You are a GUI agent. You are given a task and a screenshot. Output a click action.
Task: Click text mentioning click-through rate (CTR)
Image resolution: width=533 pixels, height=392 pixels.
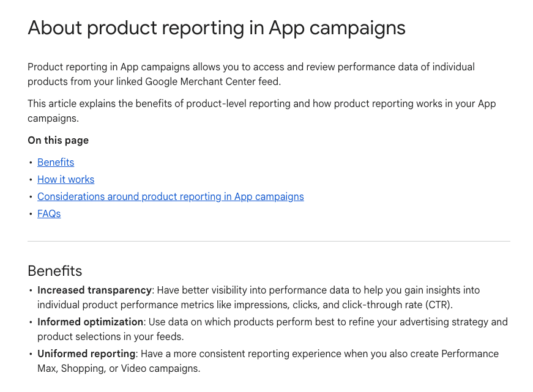point(397,305)
